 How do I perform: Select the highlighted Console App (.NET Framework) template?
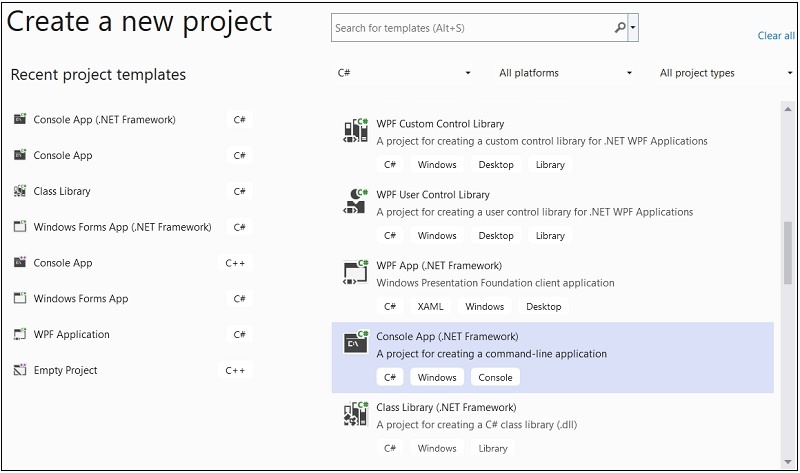pyautogui.click(x=552, y=345)
